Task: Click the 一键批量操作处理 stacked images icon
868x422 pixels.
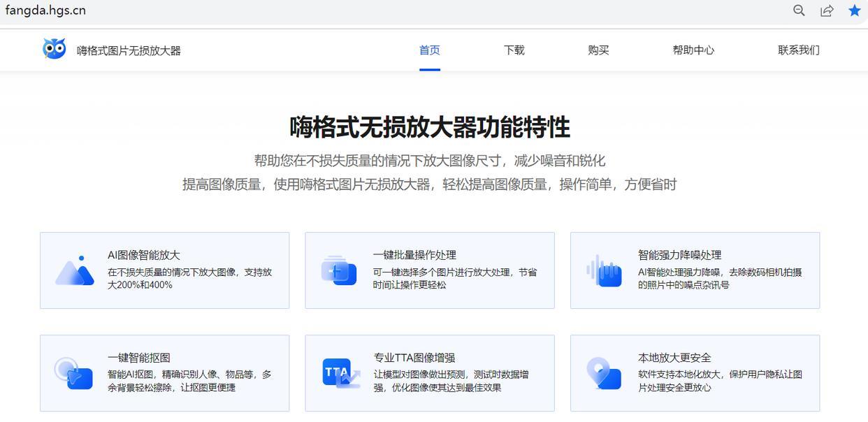Action: [339, 270]
